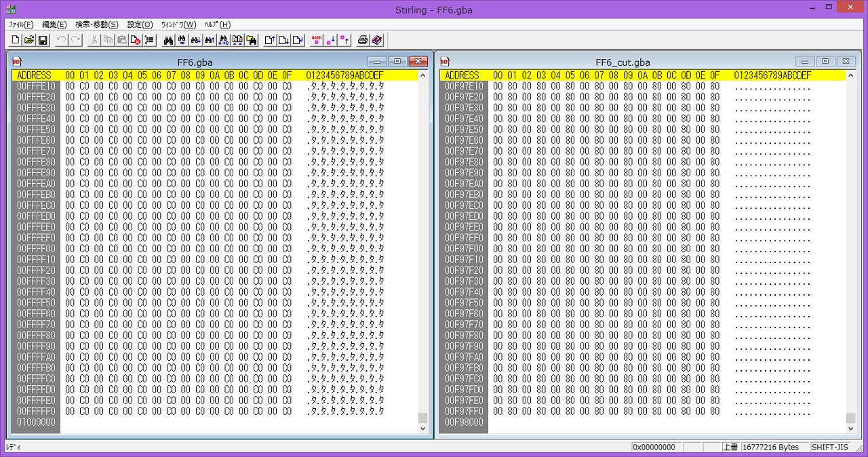The height and width of the screenshot is (457, 868).
Task: Jump to file top using page-up-arrow icon
Action: (270, 40)
